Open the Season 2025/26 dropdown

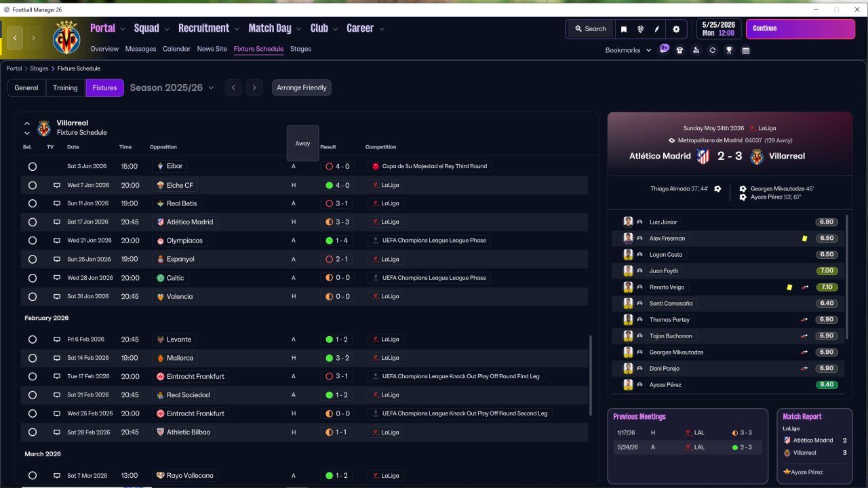tap(172, 87)
